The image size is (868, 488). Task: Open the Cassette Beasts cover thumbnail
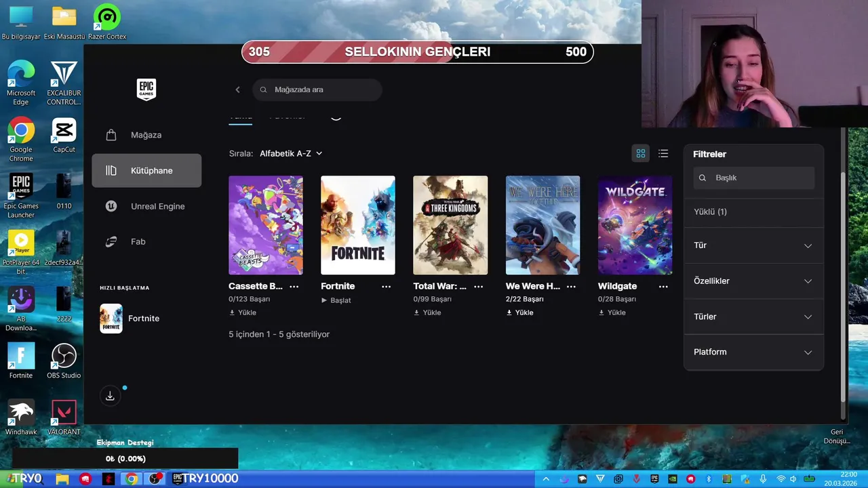(266, 225)
